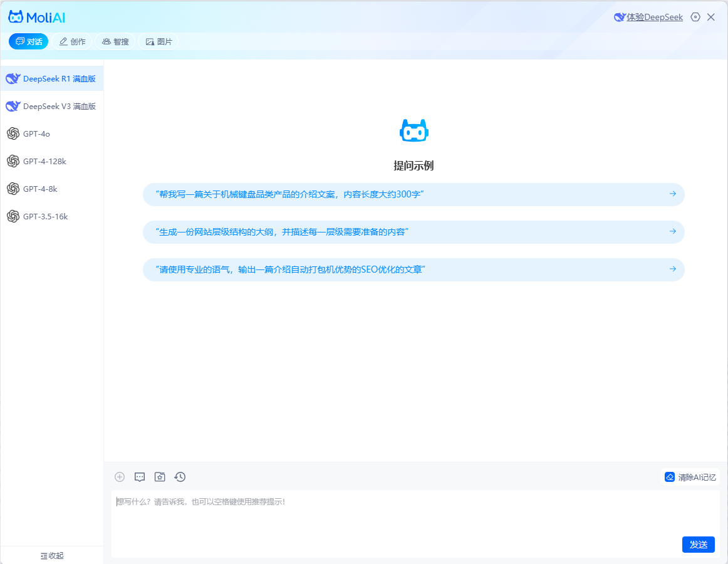Collapse the sidebar with 收起

[x=52, y=556]
